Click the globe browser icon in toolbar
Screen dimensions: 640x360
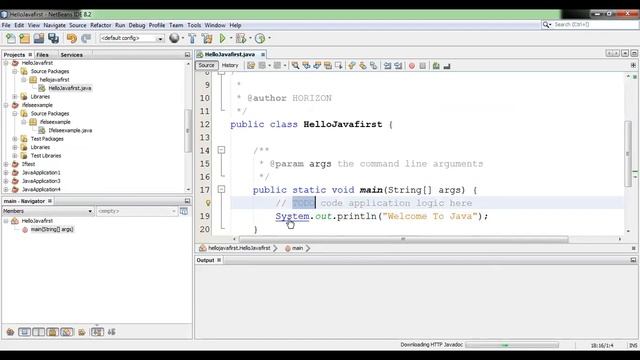(x=174, y=38)
